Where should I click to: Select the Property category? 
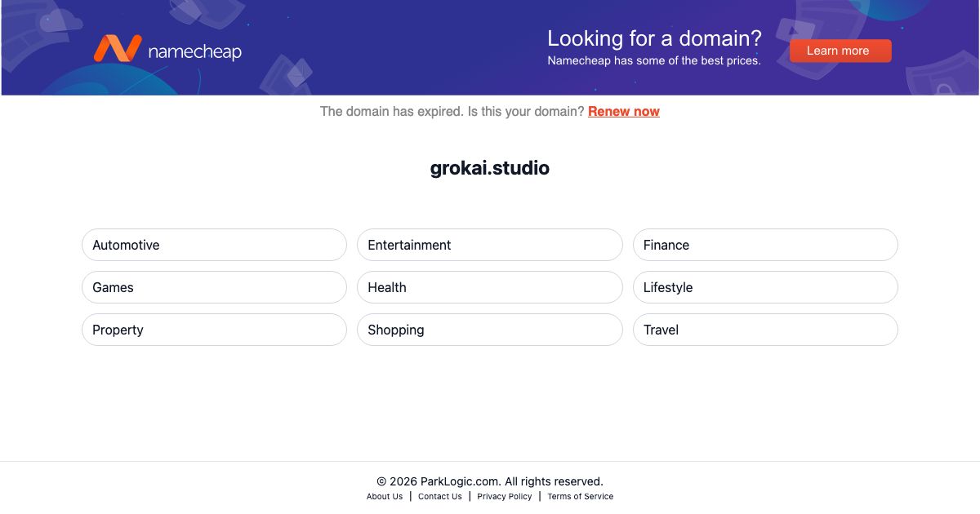pyautogui.click(x=214, y=330)
